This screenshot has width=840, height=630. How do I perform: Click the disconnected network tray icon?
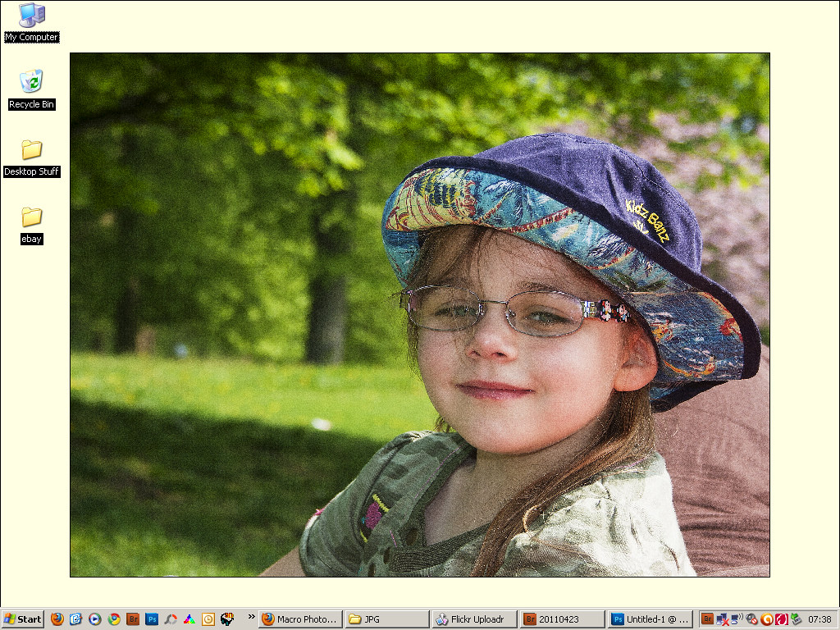click(x=722, y=619)
